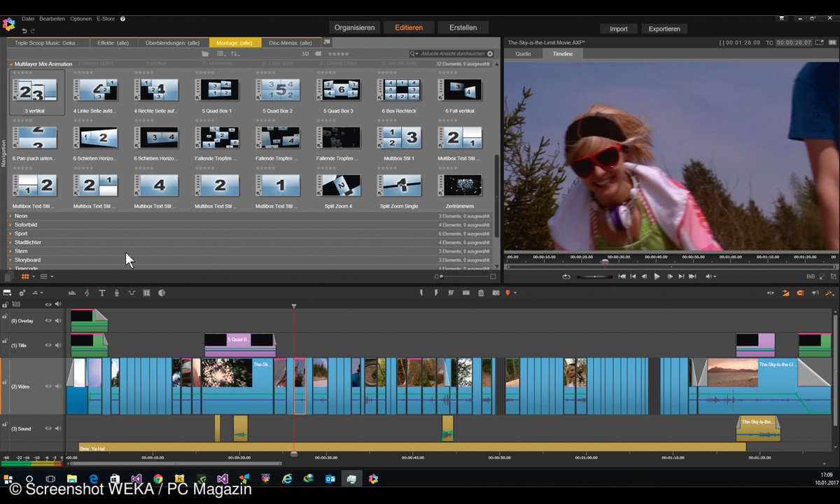Click the Exportieren button
The width and height of the screenshot is (840, 504).
click(x=664, y=29)
